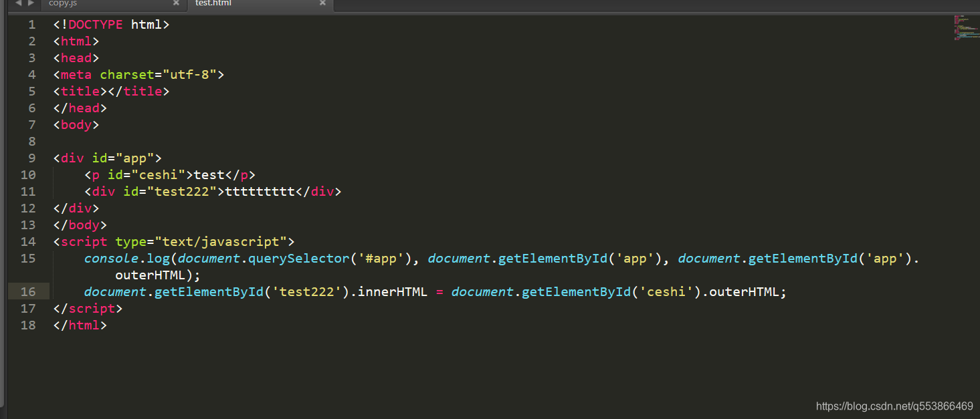Click line number 9 in the gutter
Image resolution: width=980 pixels, height=419 pixels.
coord(31,158)
